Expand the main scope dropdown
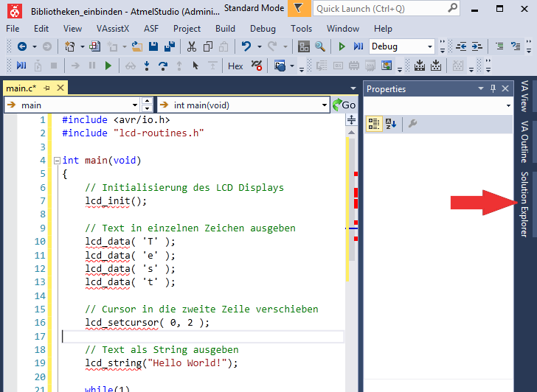This screenshot has height=392, width=537. [135, 105]
